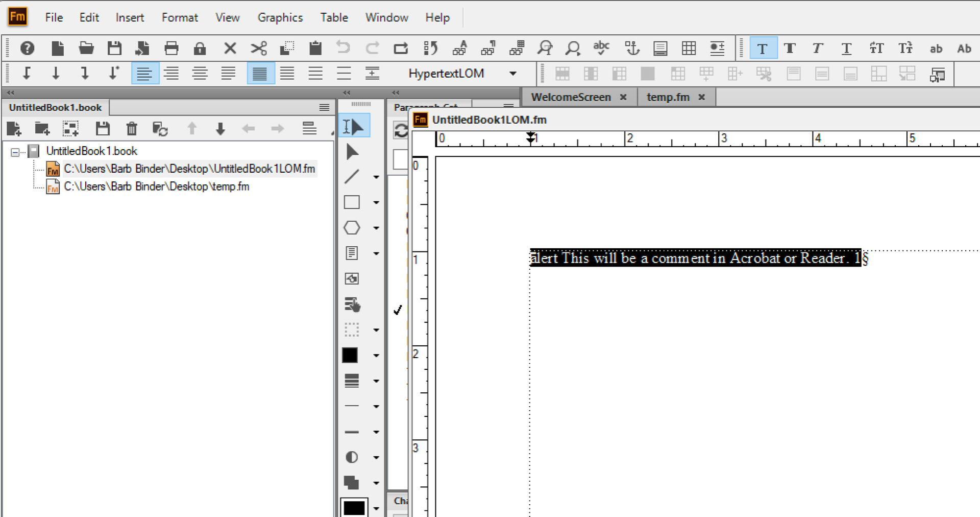Apply bold with the bold T icon
Viewport: 980px width, 517px height.
(x=790, y=49)
